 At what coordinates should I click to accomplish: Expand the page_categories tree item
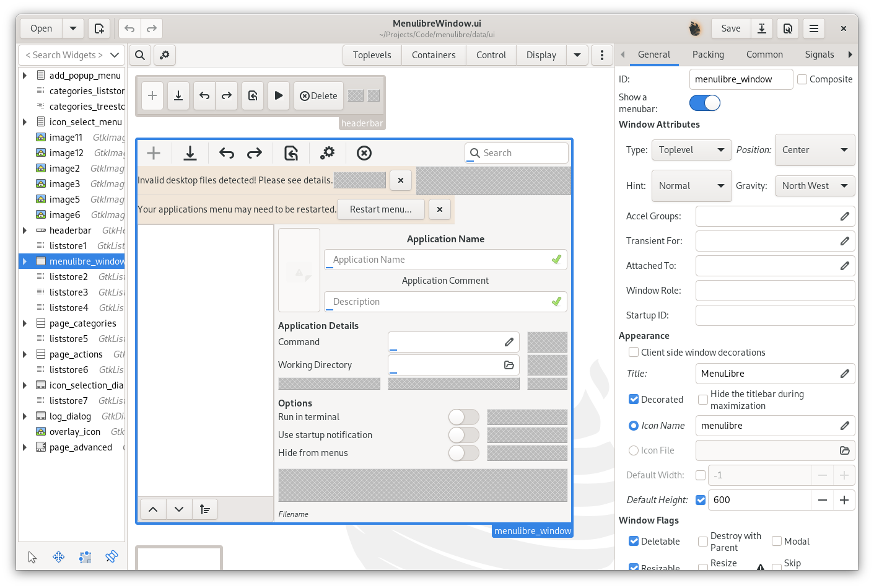(24, 323)
